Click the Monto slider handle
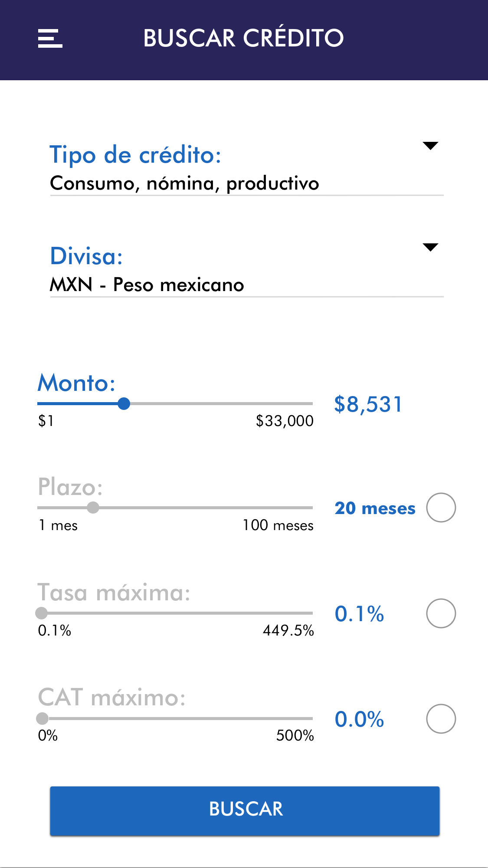 (x=124, y=404)
